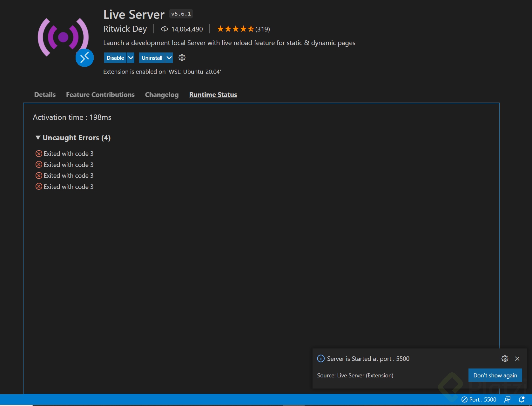Click the Activation time : 198ms text
This screenshot has width=532, height=406.
(72, 117)
